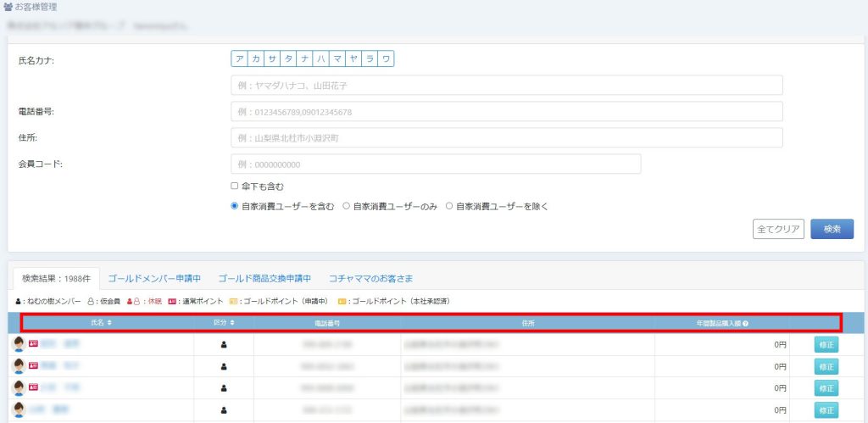Click the fourth customer's avatar icon
This screenshot has width=868, height=423.
(x=19, y=410)
